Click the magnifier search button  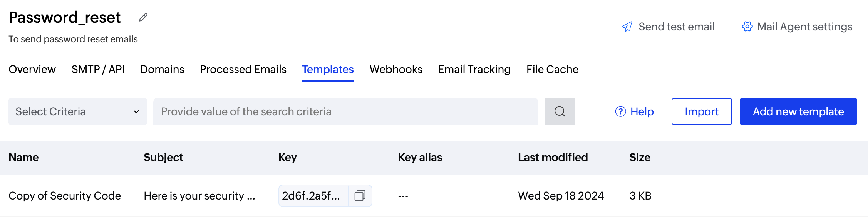560,111
